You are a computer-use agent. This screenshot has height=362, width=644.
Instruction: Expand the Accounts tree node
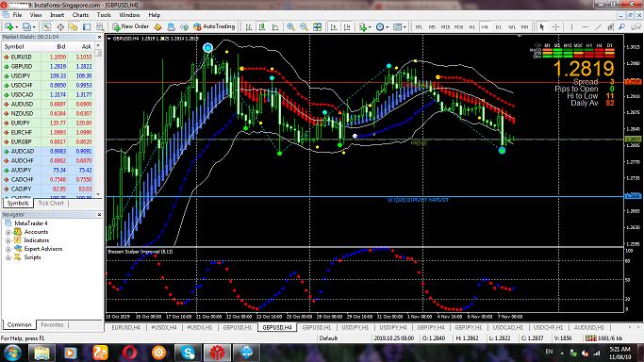point(8,232)
